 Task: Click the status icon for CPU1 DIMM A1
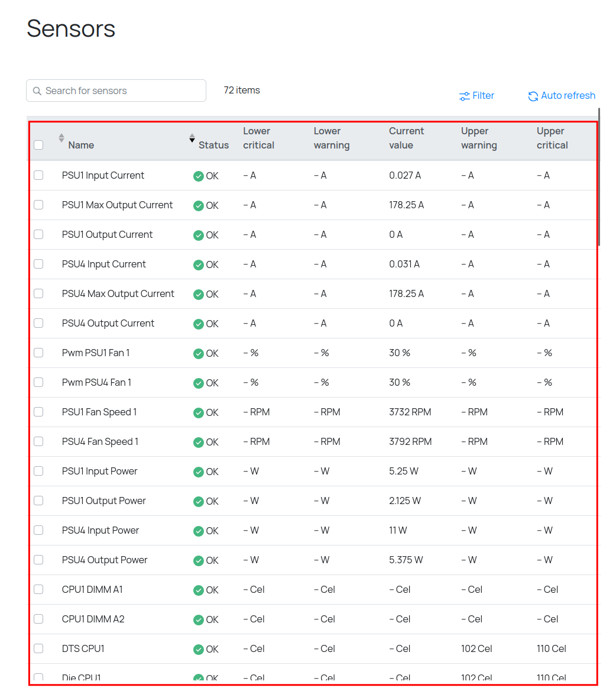tap(199, 590)
